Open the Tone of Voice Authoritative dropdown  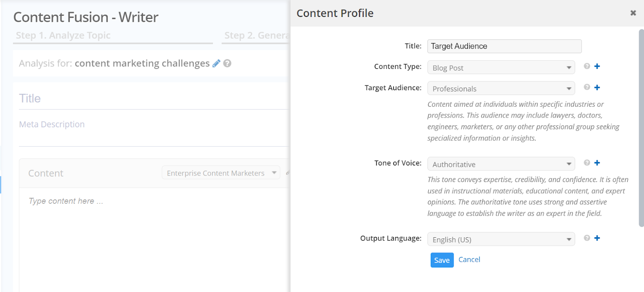coord(501,164)
